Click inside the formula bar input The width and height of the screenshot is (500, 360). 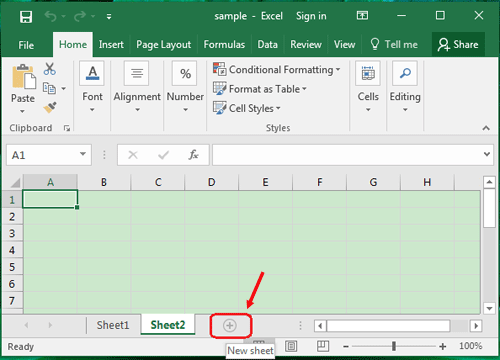(348, 155)
